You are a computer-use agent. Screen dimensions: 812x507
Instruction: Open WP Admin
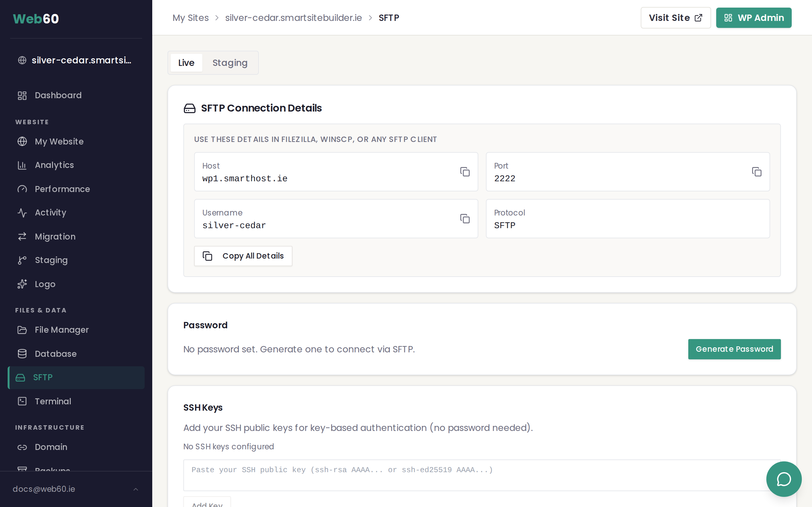point(753,18)
